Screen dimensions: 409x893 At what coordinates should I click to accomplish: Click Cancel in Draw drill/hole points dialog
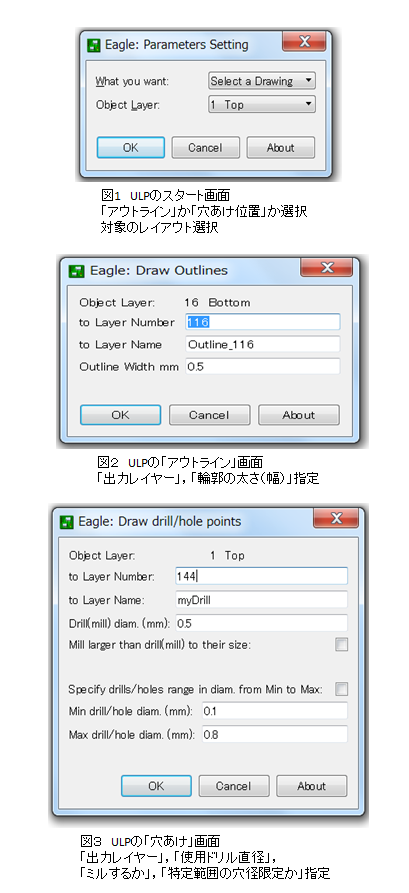point(233,786)
